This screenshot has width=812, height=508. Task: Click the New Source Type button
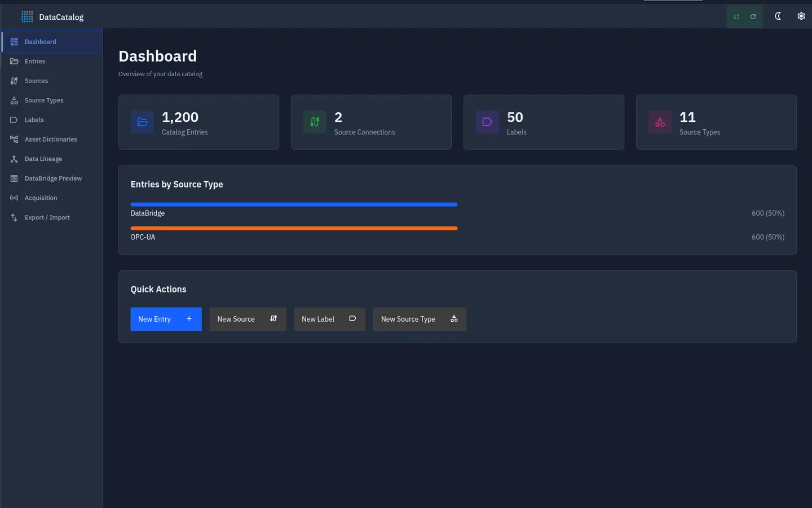(420, 319)
